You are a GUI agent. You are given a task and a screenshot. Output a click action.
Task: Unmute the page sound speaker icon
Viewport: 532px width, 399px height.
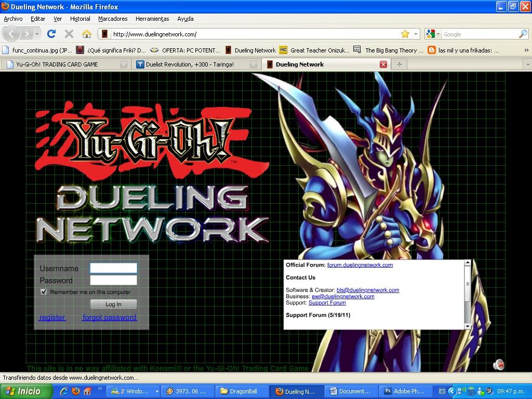[x=498, y=365]
